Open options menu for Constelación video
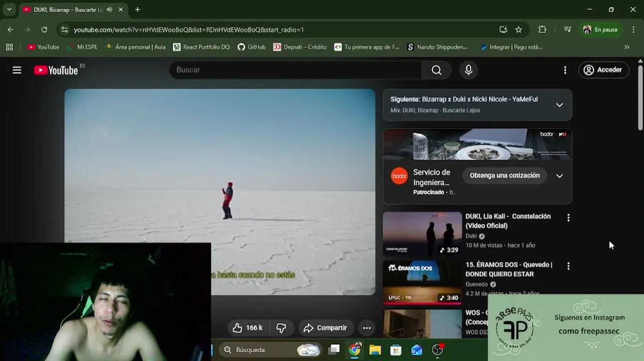The height and width of the screenshot is (361, 644). click(568, 218)
